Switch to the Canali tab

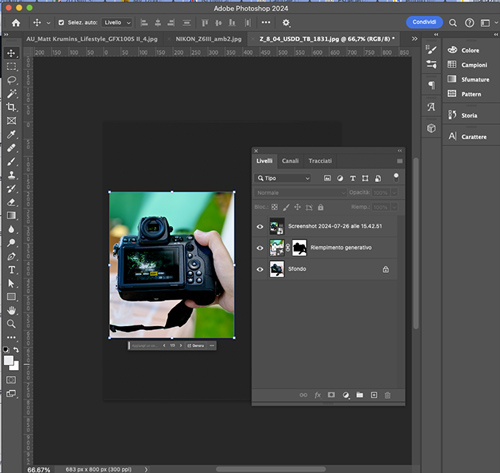[290, 161]
